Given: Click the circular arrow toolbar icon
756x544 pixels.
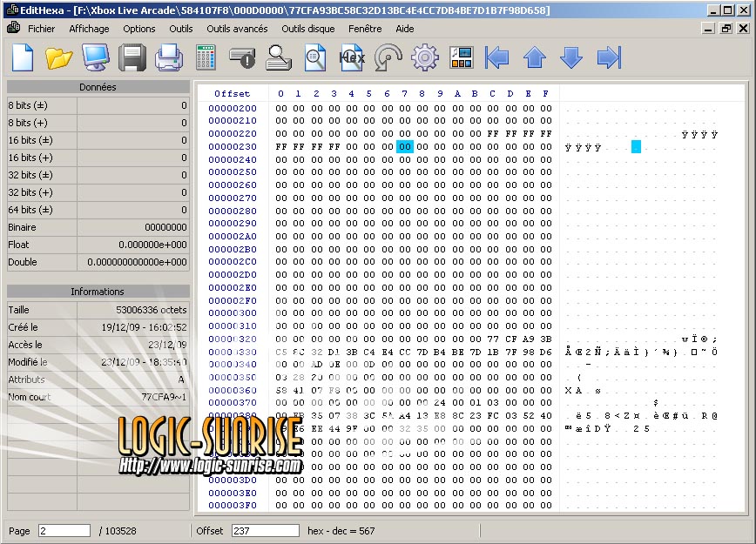Looking at the screenshot, I should 388,57.
